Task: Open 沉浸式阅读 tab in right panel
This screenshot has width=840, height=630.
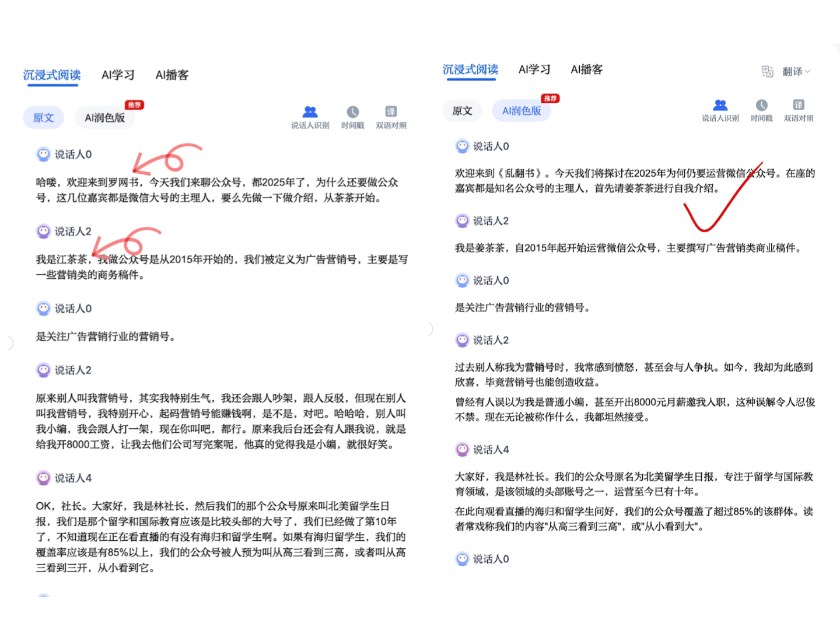Action: coord(471,69)
